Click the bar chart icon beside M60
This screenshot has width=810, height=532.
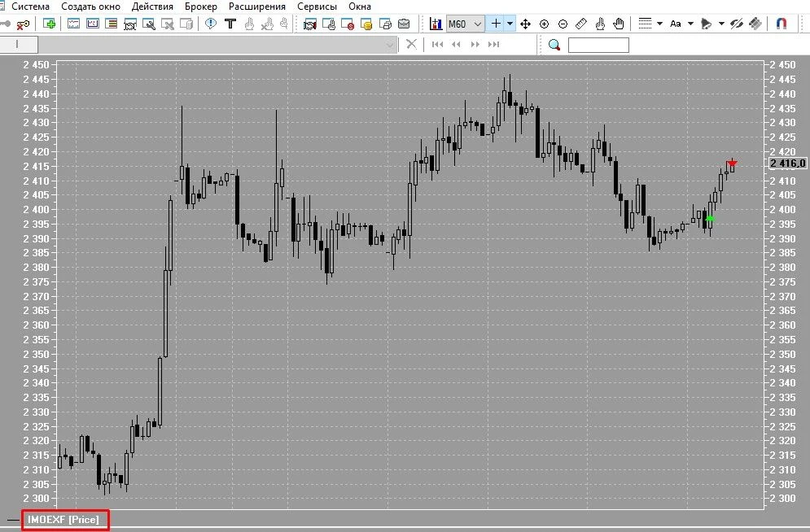pyautogui.click(x=436, y=24)
